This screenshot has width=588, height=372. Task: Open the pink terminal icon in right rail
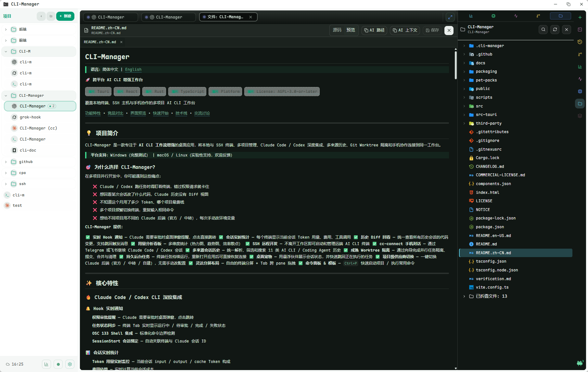click(580, 30)
